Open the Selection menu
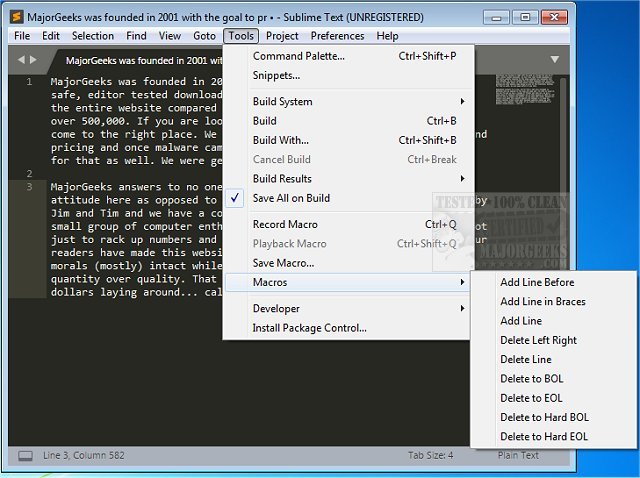 [x=93, y=36]
